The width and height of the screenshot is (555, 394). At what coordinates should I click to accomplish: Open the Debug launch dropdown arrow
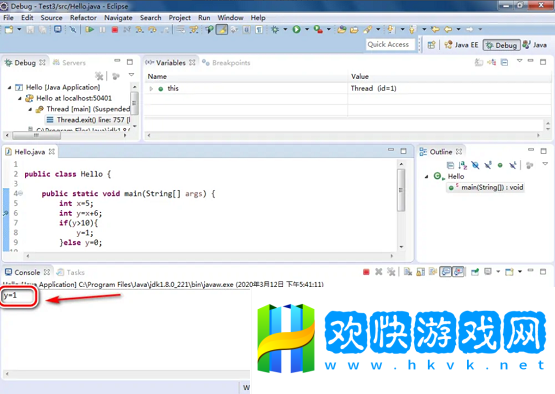point(285,29)
